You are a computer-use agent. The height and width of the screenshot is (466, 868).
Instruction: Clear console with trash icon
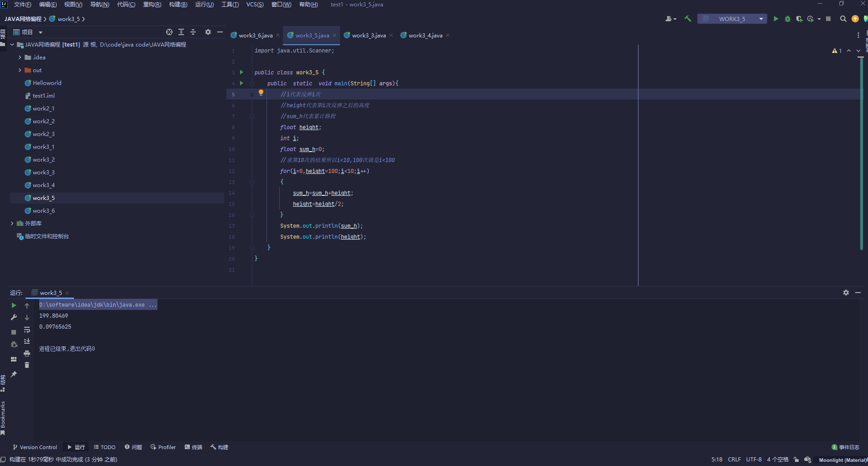(27, 365)
